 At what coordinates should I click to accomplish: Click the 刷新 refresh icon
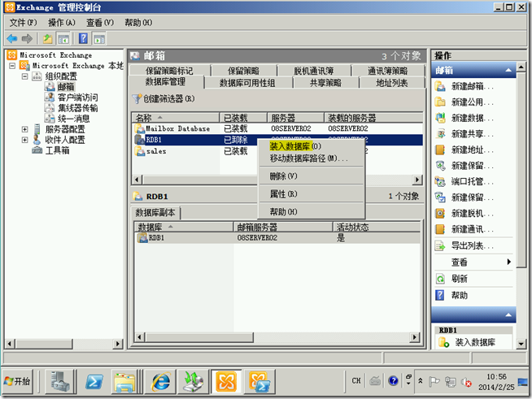[440, 279]
